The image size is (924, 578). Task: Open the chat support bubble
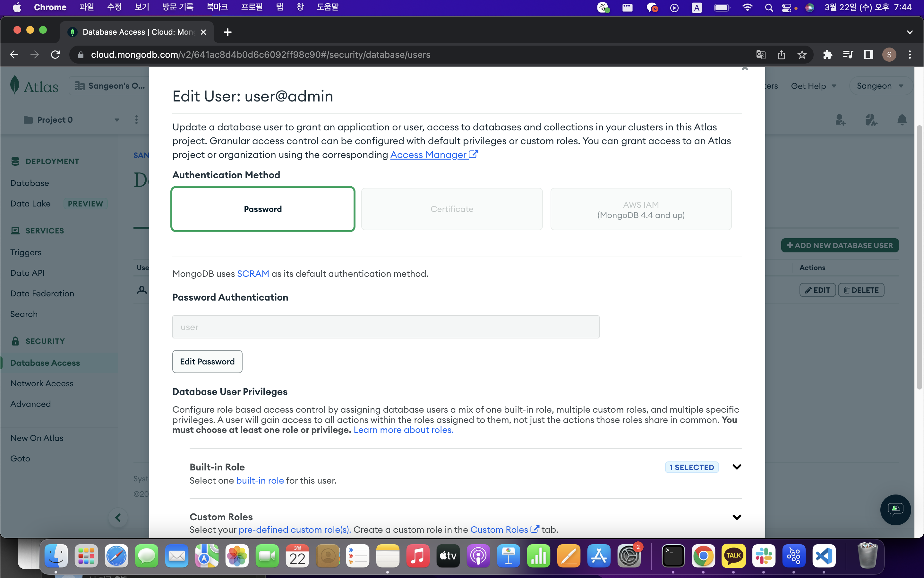pyautogui.click(x=895, y=510)
